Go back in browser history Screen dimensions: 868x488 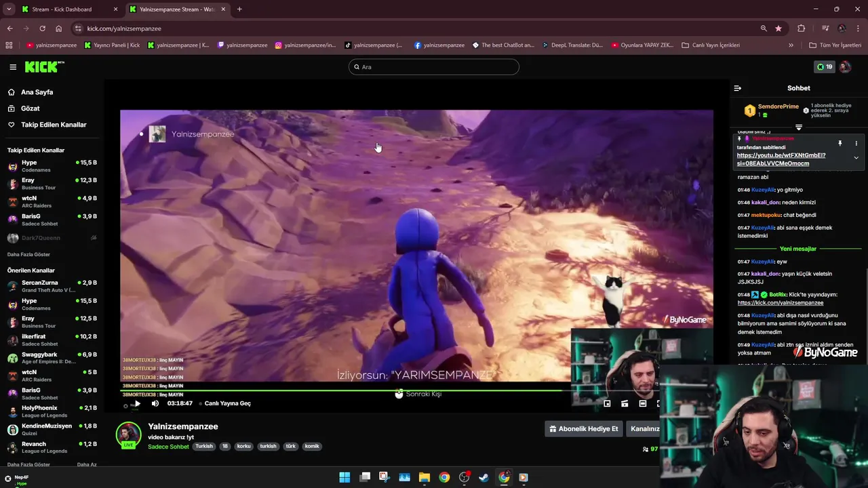click(9, 28)
